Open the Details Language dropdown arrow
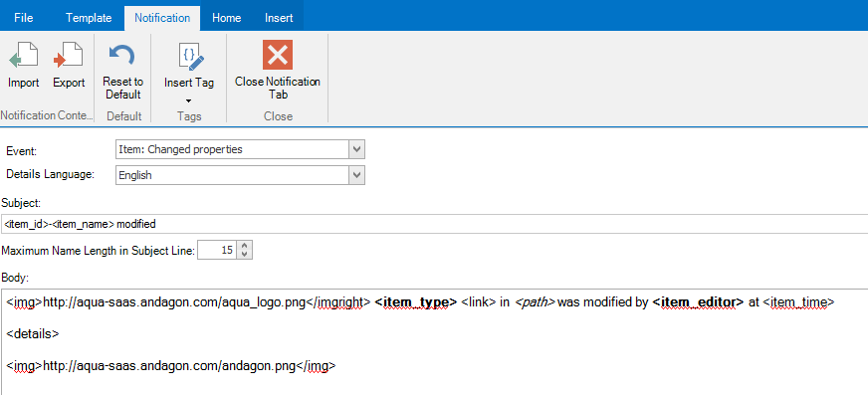This screenshot has height=395, width=868. 357,175
